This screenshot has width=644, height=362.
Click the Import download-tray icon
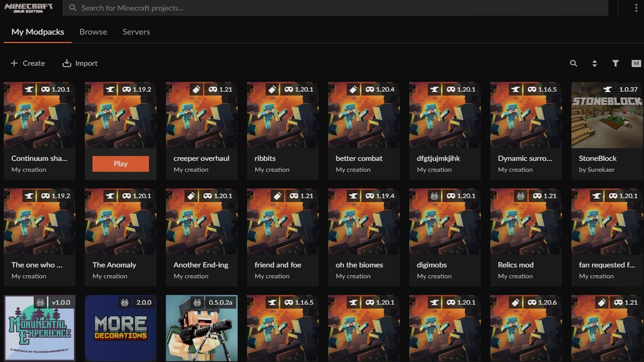click(x=67, y=63)
